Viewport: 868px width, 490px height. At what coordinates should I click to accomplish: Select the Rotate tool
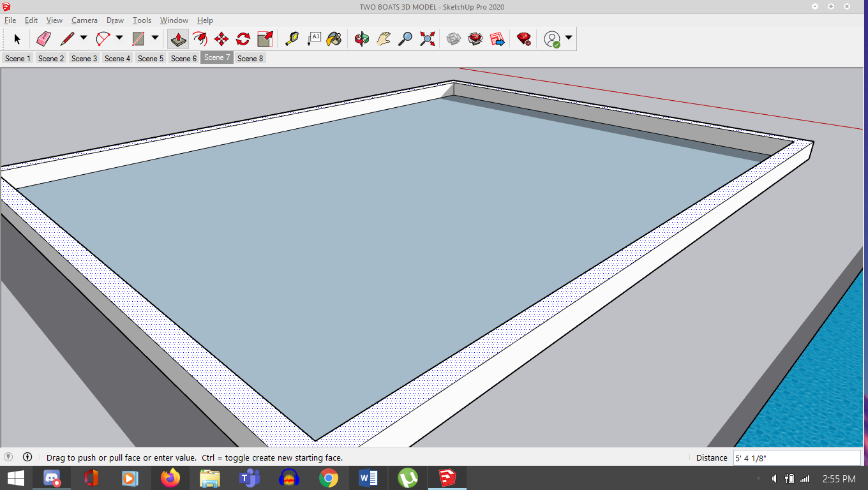coord(243,39)
